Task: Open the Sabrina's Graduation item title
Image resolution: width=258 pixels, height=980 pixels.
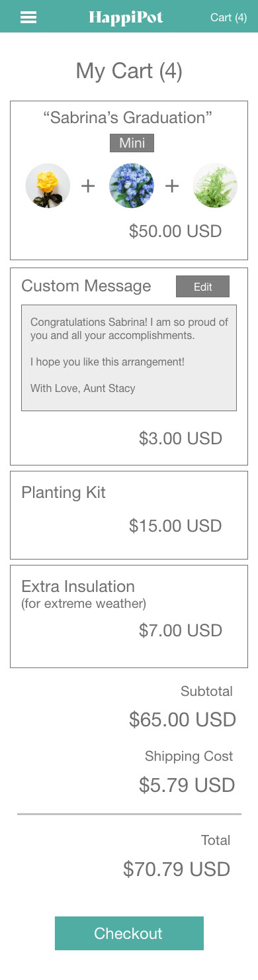Action: click(128, 118)
